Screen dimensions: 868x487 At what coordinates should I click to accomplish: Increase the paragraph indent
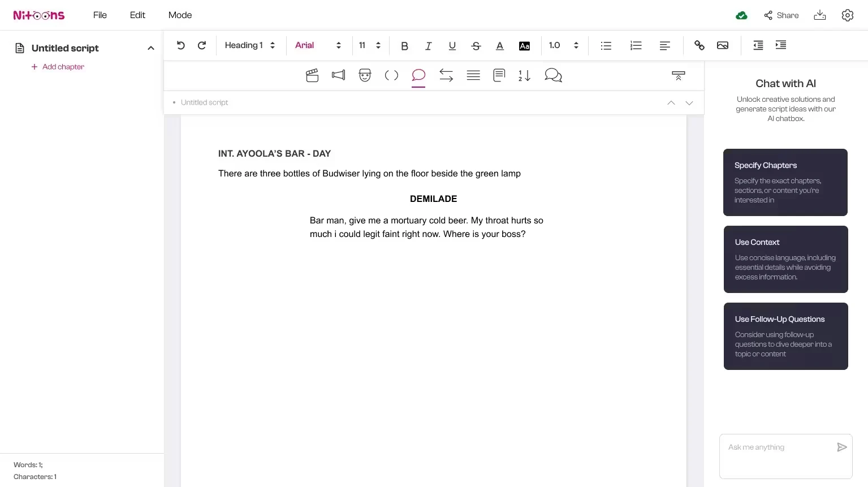[781, 45]
